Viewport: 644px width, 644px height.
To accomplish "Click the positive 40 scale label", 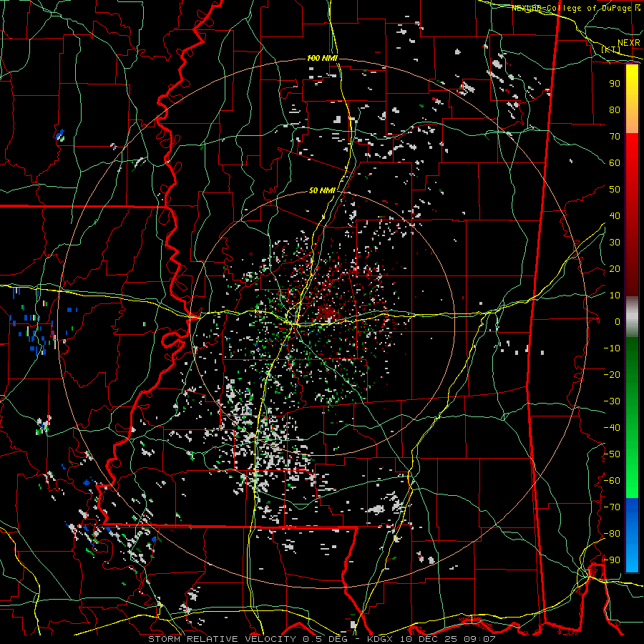I will [615, 215].
